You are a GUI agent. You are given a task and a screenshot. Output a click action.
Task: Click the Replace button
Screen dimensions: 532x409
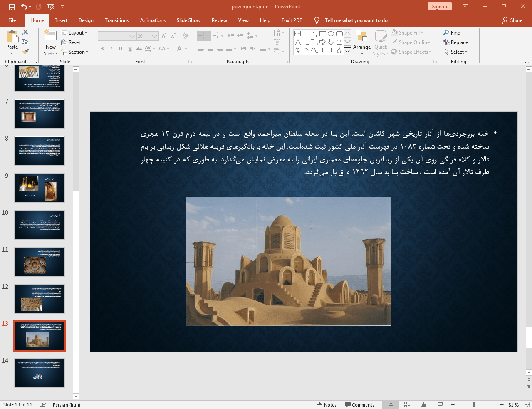point(456,42)
